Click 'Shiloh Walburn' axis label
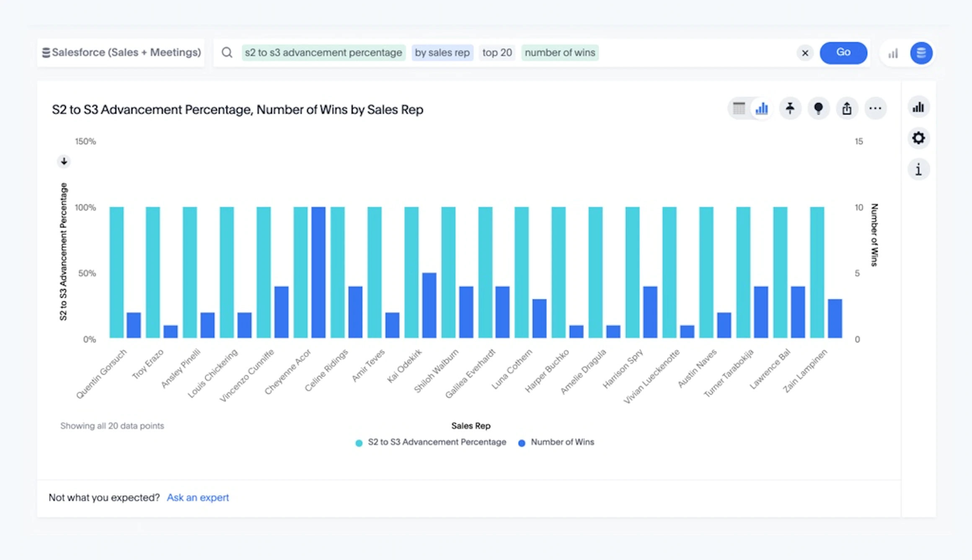 click(436, 371)
